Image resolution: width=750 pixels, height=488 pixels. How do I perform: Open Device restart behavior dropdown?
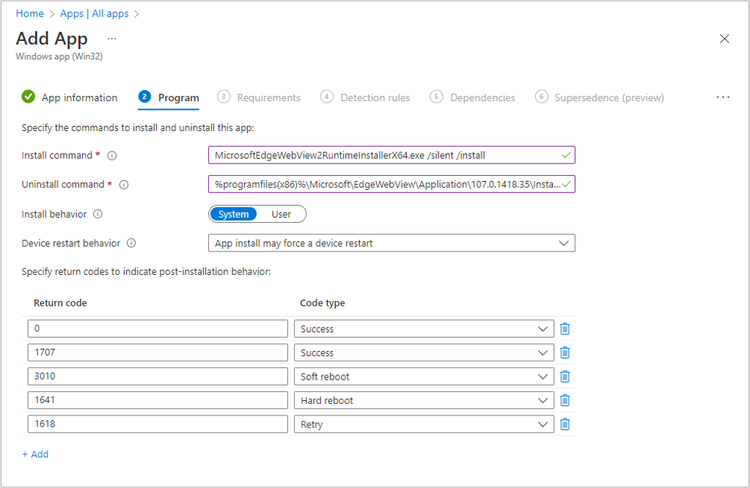point(393,243)
